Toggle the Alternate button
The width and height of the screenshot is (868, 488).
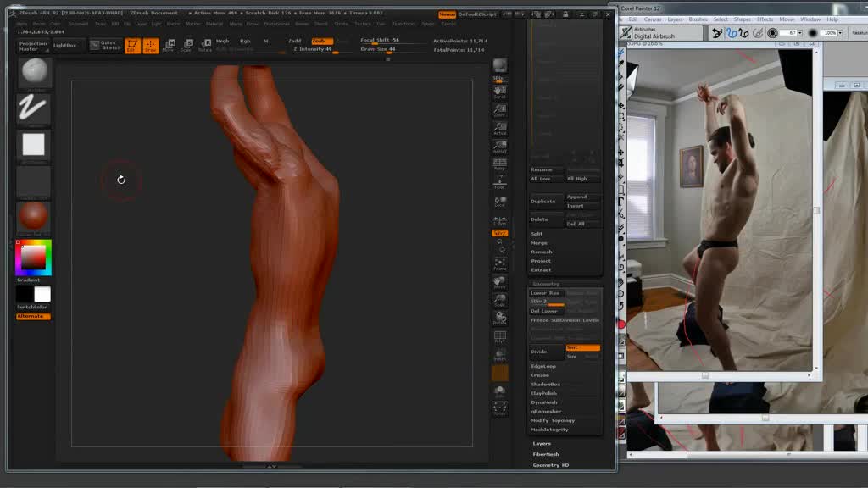(x=33, y=317)
